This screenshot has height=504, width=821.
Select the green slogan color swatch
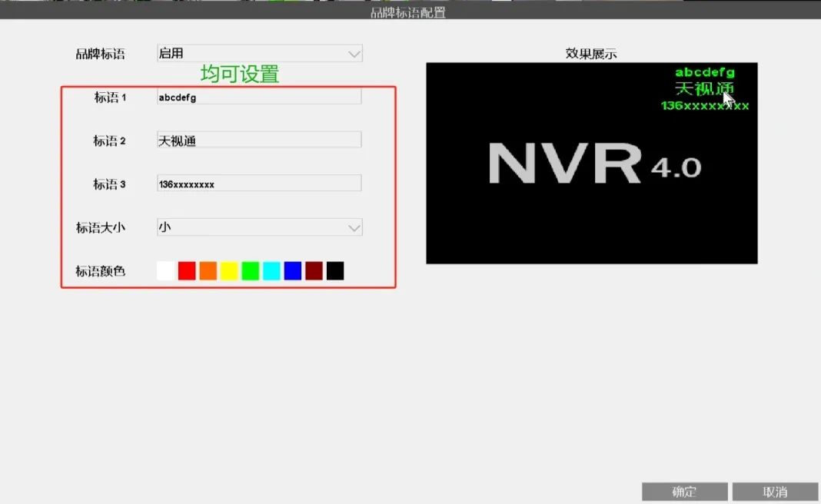click(x=251, y=270)
